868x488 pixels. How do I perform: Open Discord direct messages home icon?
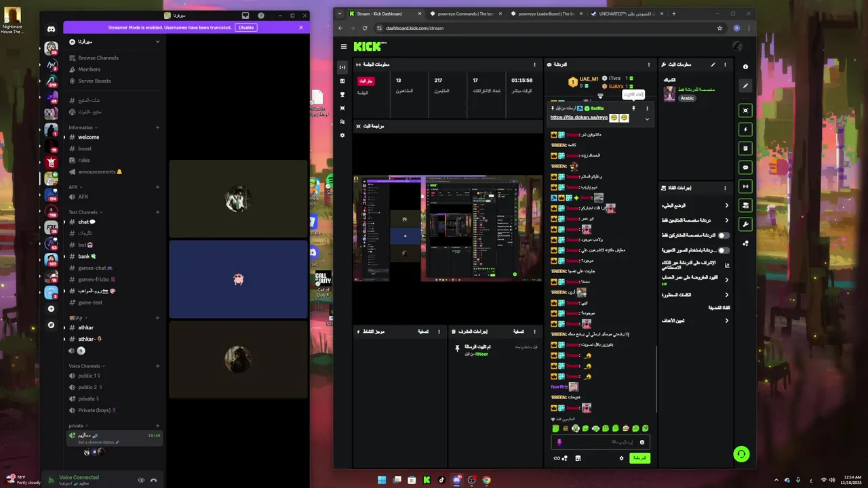point(51,29)
